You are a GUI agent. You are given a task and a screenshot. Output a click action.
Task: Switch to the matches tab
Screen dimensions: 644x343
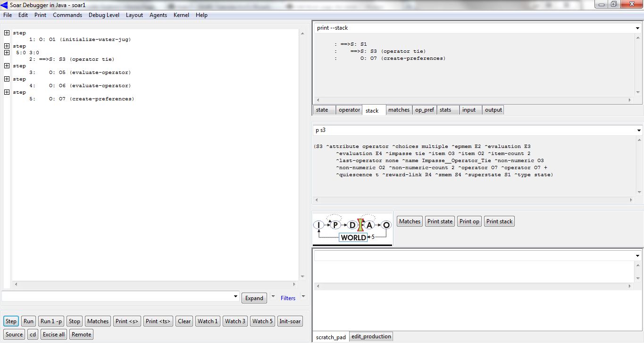tap(399, 110)
